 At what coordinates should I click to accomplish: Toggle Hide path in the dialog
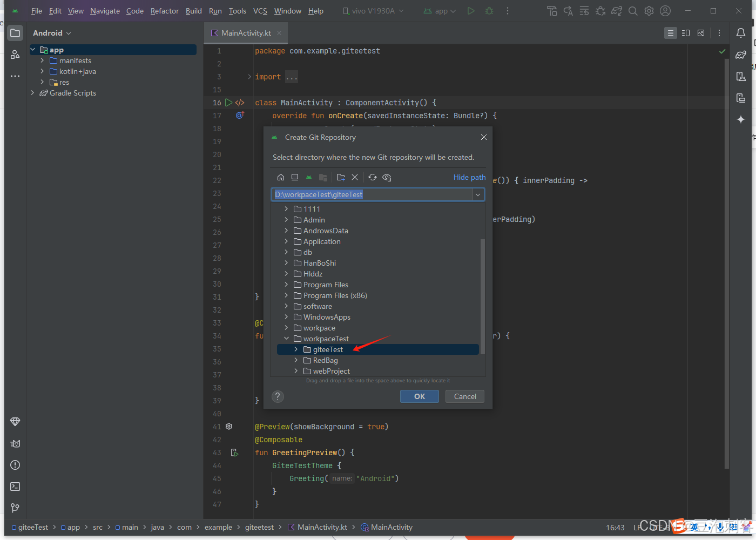[x=469, y=177]
